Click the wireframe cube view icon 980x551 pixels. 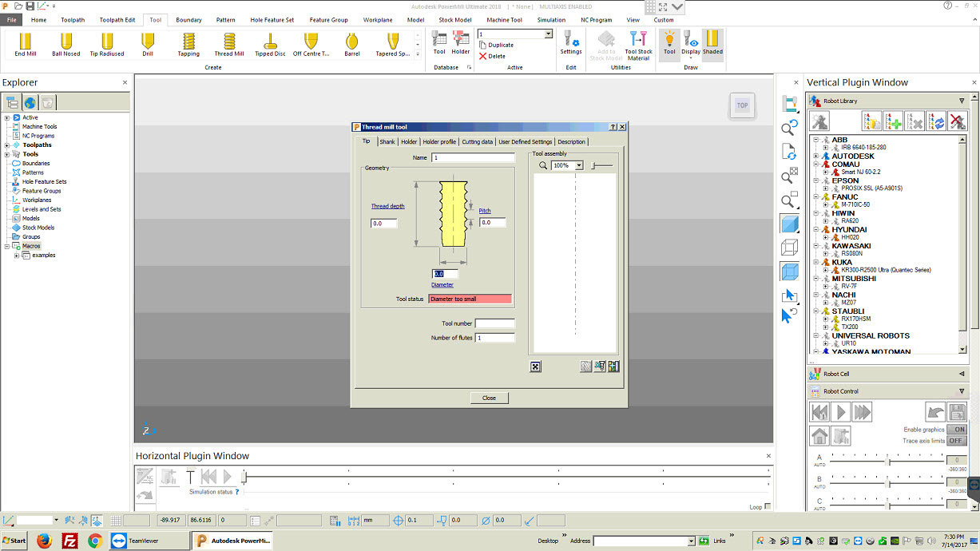pos(789,247)
